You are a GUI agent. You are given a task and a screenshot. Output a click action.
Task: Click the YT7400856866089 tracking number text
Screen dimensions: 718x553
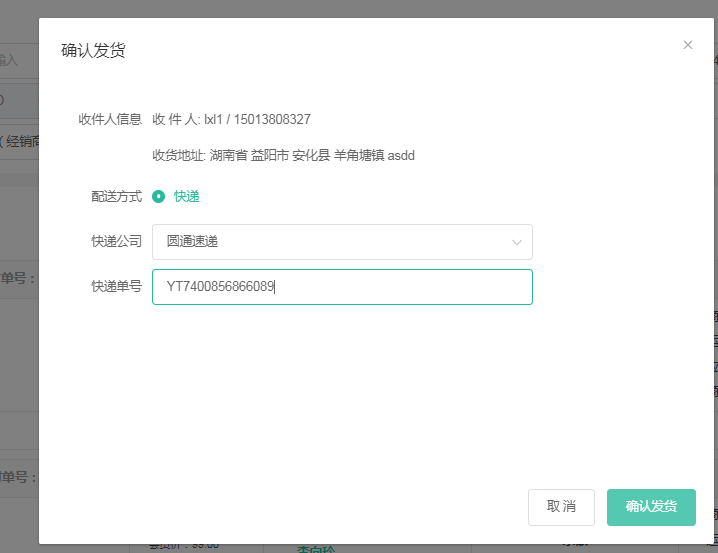point(220,287)
